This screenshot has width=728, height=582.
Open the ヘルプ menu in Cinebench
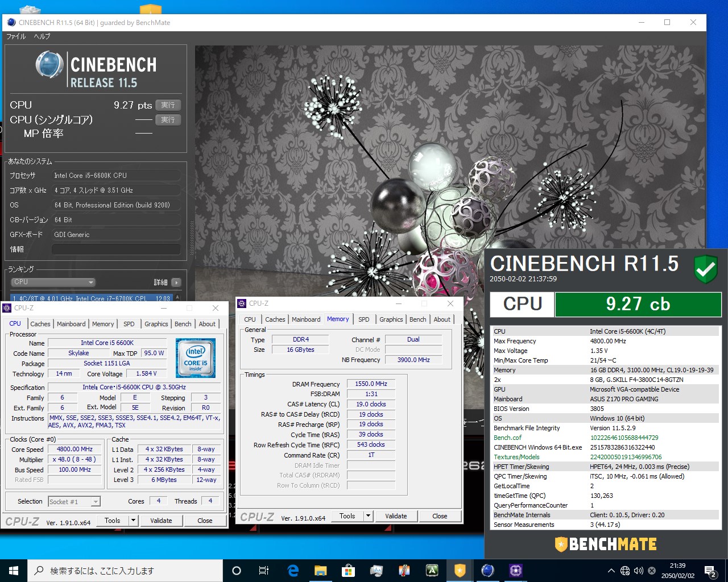point(42,36)
